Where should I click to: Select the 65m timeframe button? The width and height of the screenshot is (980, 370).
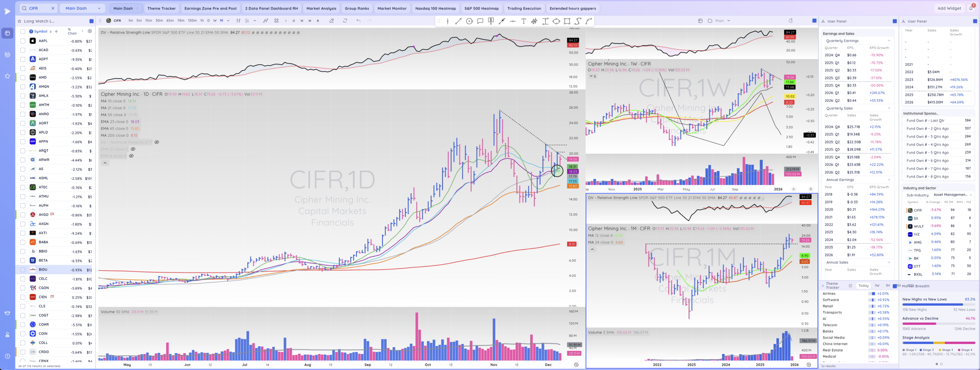tap(170, 21)
